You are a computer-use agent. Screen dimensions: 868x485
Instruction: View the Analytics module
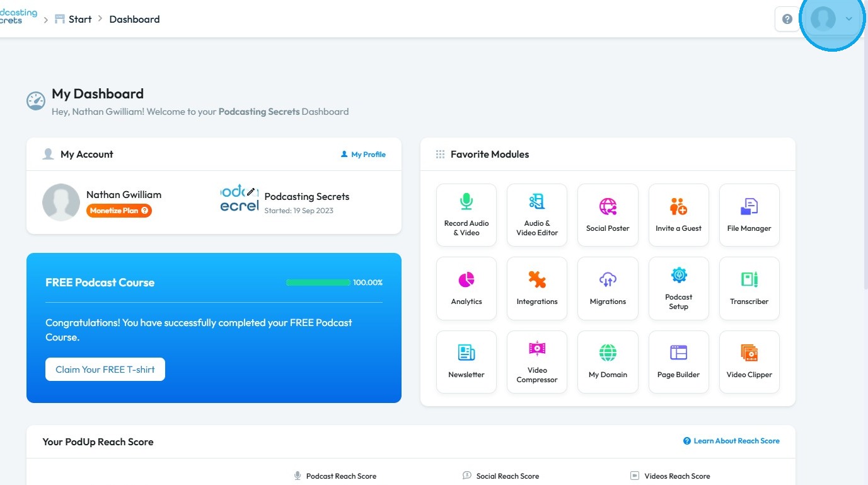pyautogui.click(x=466, y=288)
